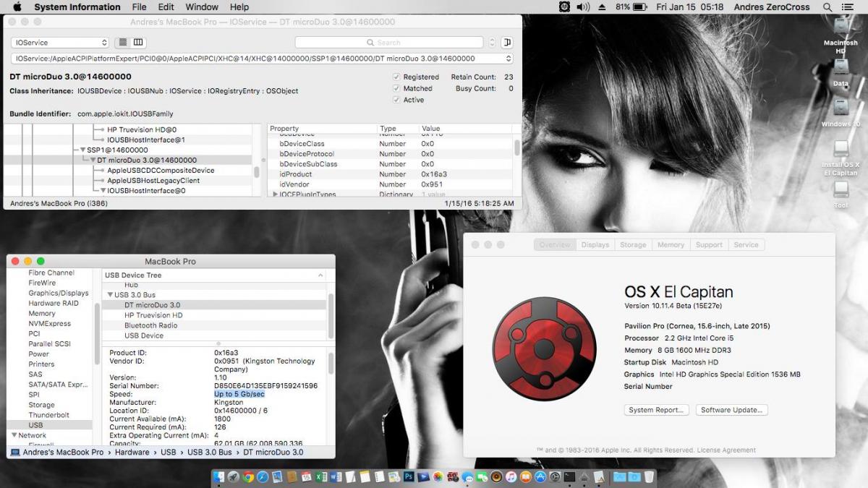
Task: Open the Apple menu
Action: click(x=17, y=7)
